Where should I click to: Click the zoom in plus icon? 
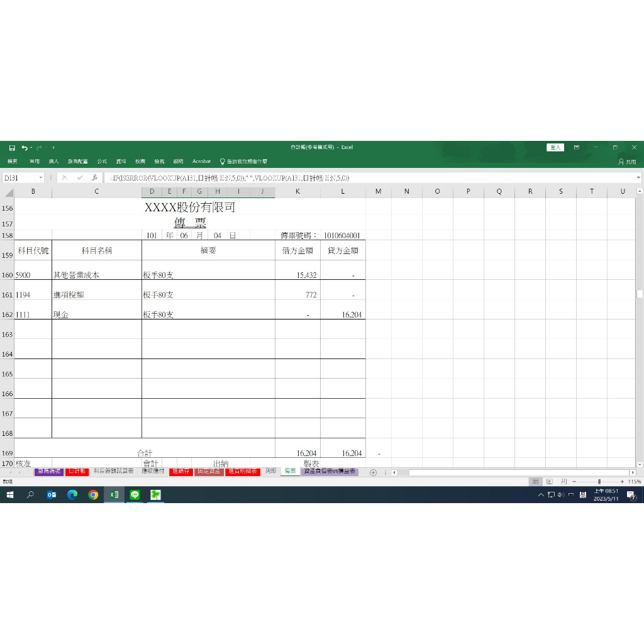(623, 481)
